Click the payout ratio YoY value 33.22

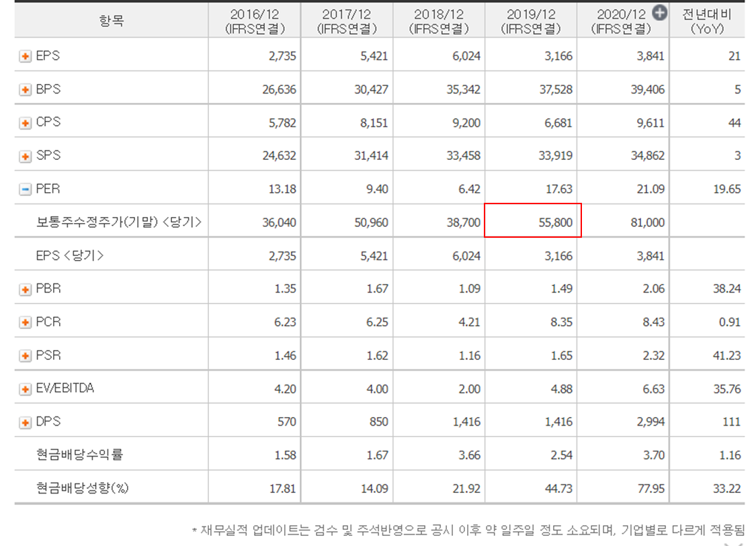click(726, 489)
